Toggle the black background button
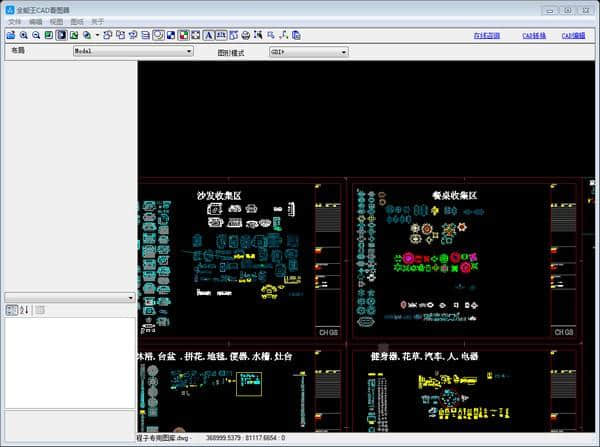 tap(61, 35)
